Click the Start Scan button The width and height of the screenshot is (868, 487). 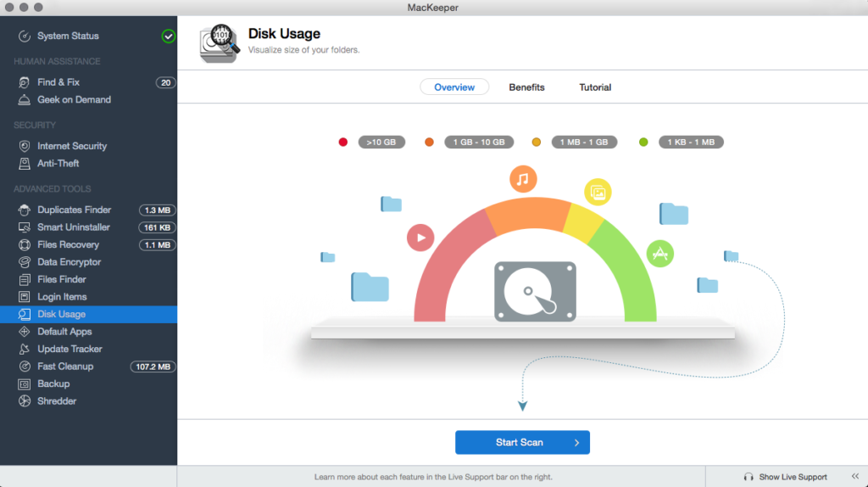pos(522,443)
